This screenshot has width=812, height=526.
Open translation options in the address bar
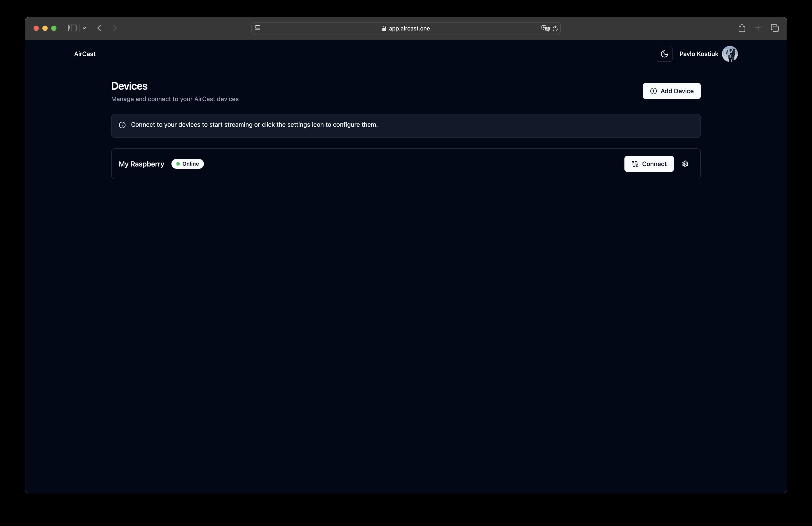tap(545, 28)
